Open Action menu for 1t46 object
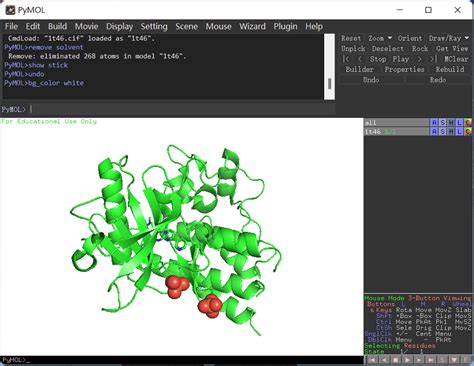The height and width of the screenshot is (366, 474). (434, 132)
